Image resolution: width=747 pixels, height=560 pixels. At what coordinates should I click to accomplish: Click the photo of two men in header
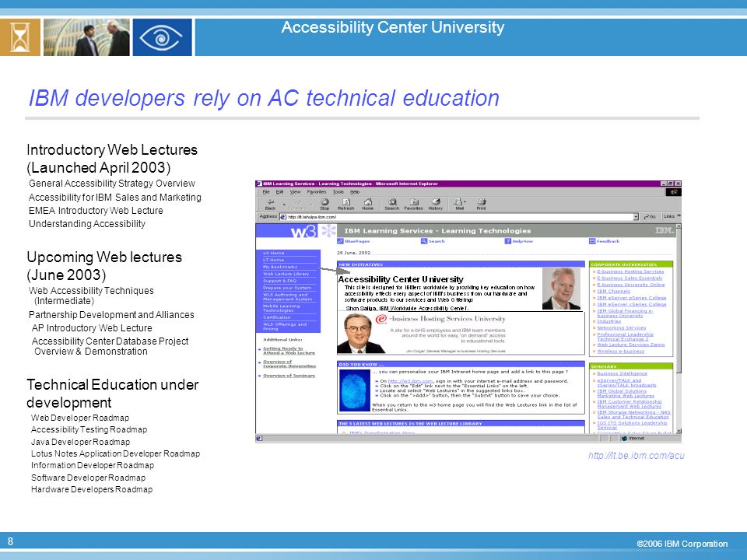pos(86,37)
